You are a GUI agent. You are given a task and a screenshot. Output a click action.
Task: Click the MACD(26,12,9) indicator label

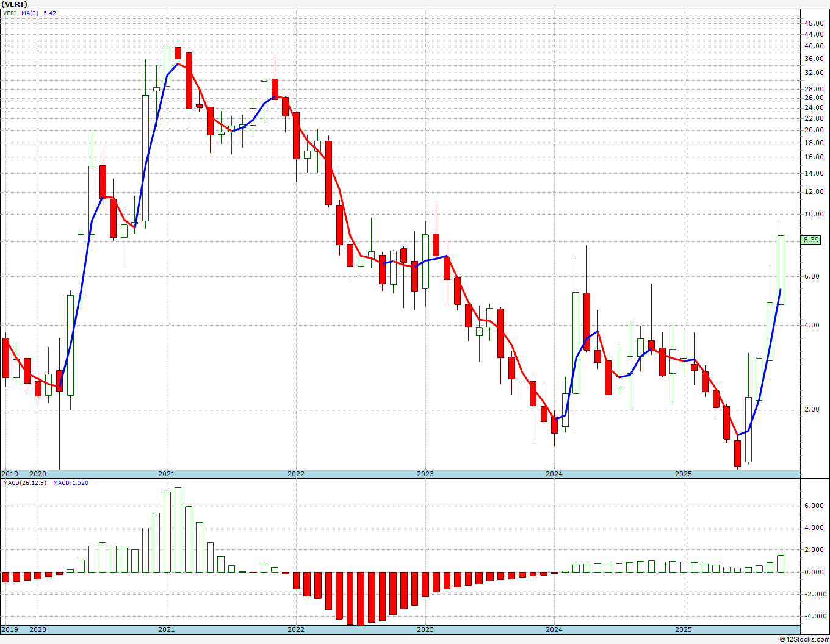click(x=24, y=482)
